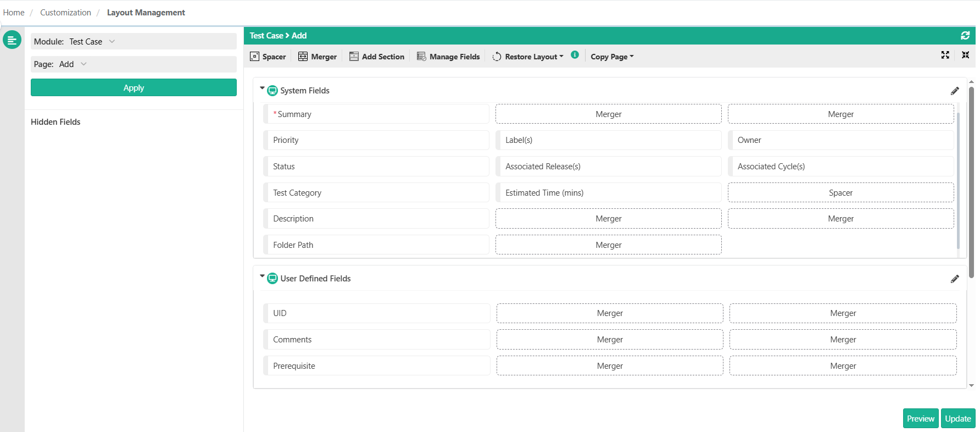Select the Merger box beside Folder Path
Viewport: 980px width, 432px height.
pyautogui.click(x=609, y=245)
